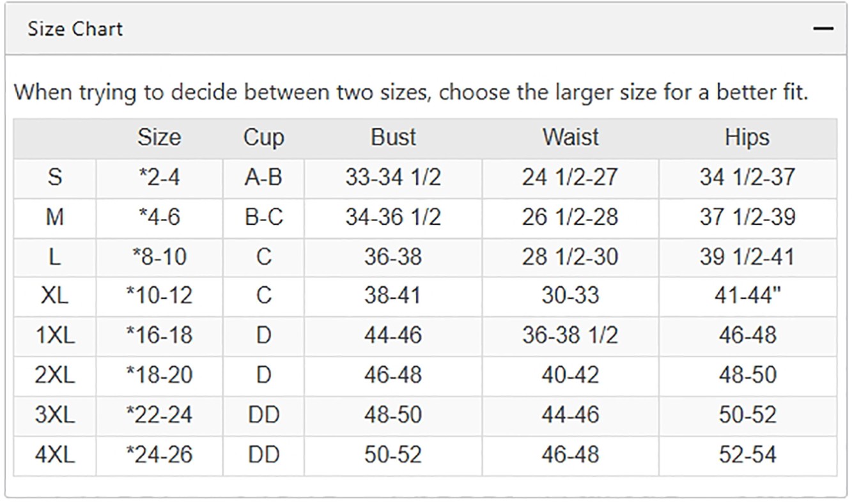852x504 pixels.
Task: Collapse the Size Chart panel minus icon
Action: coord(824,29)
